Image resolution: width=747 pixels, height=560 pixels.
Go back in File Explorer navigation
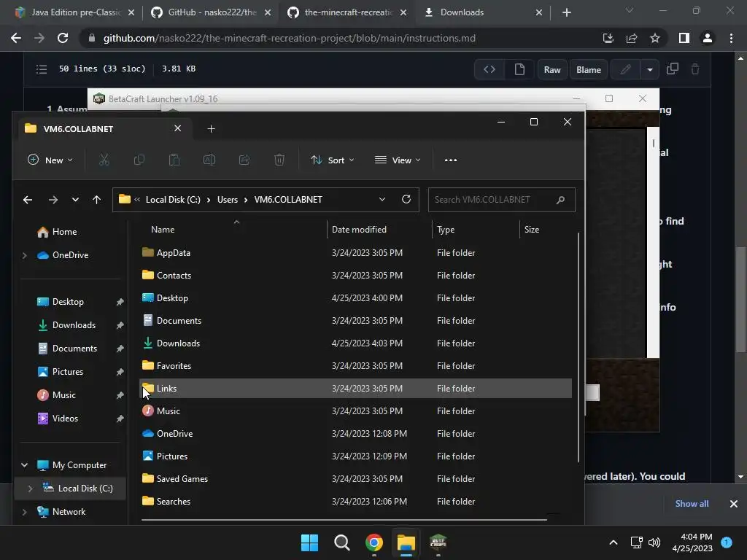tap(28, 200)
